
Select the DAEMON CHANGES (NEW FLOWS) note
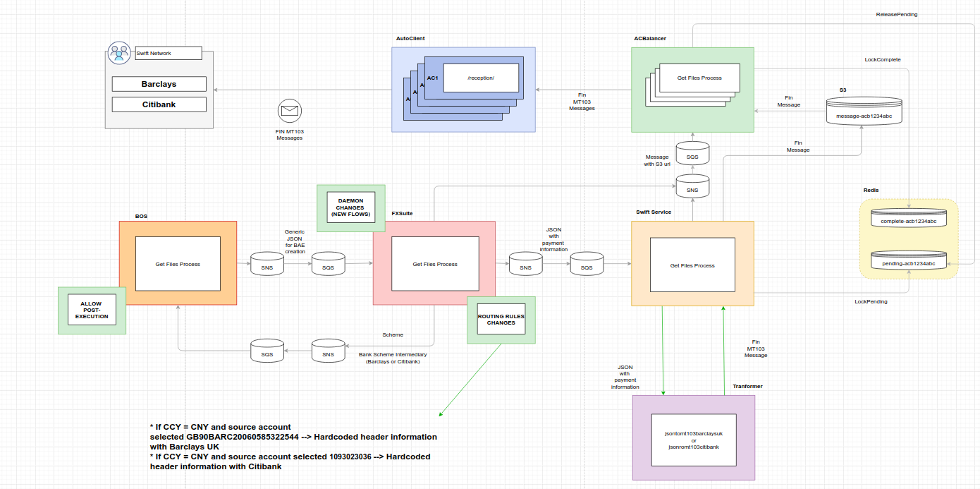(x=350, y=207)
